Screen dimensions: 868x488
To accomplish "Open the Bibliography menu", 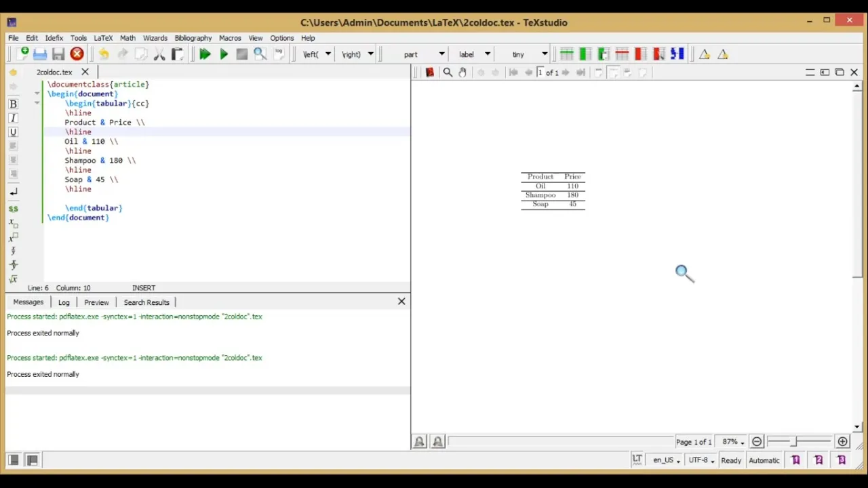I will 193,38.
